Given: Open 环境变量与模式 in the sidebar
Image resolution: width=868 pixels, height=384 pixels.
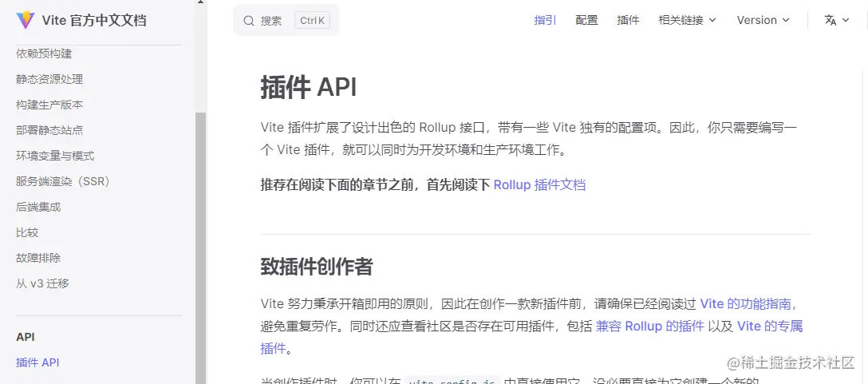Looking at the screenshot, I should pos(55,156).
